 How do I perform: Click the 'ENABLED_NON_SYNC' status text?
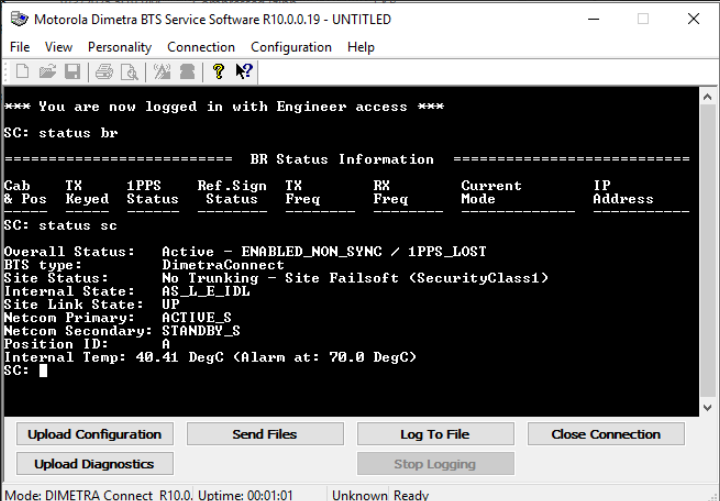[312, 252]
